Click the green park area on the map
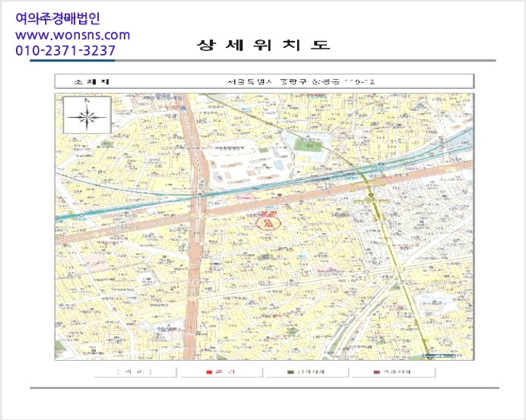 click(309, 146)
